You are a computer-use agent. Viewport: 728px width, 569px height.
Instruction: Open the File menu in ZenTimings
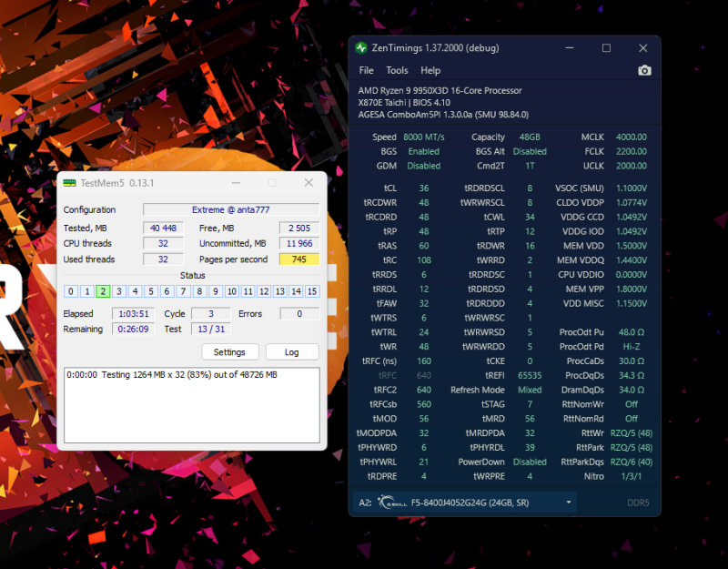click(x=366, y=71)
